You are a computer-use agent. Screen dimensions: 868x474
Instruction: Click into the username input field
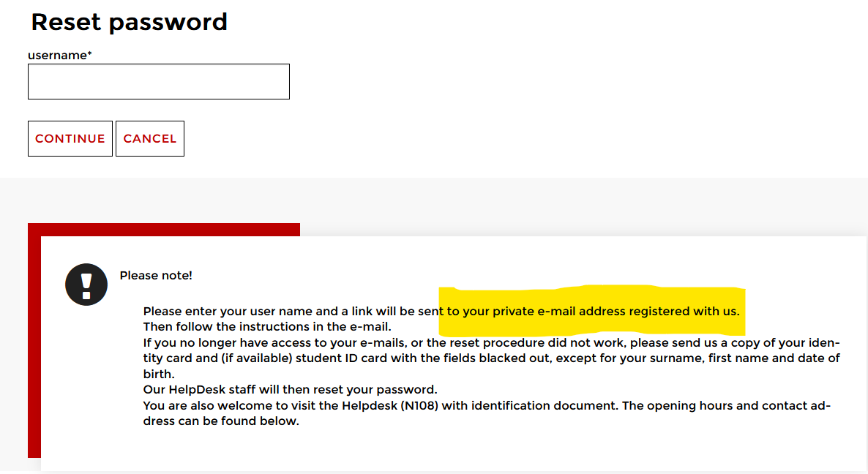point(159,82)
